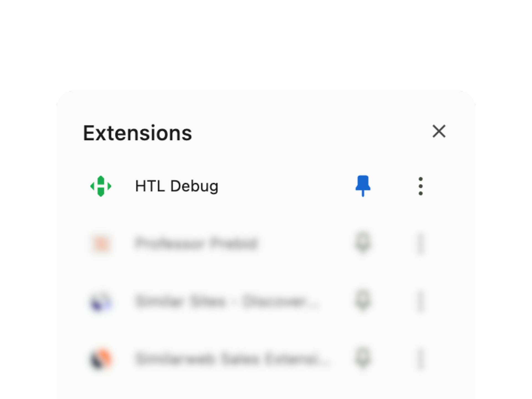532x399 pixels.
Task: Toggle the pin icon for Similarweb Sales Extension
Action: point(363,359)
